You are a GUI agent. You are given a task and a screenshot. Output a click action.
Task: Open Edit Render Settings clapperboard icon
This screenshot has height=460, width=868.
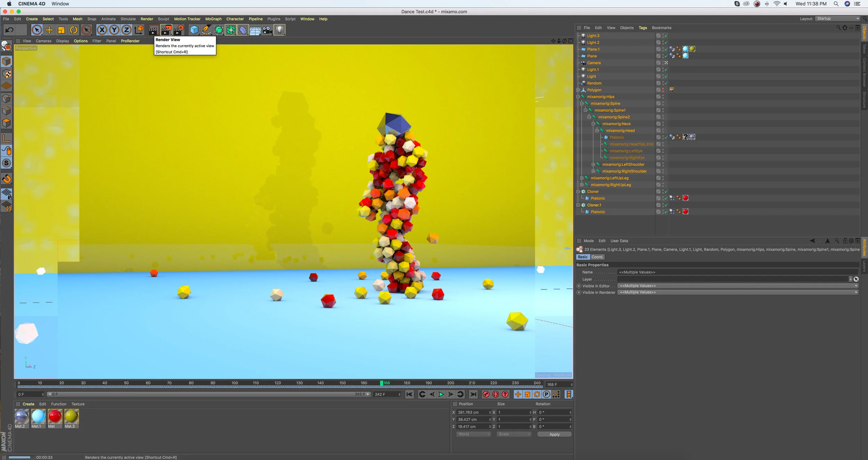(178, 30)
